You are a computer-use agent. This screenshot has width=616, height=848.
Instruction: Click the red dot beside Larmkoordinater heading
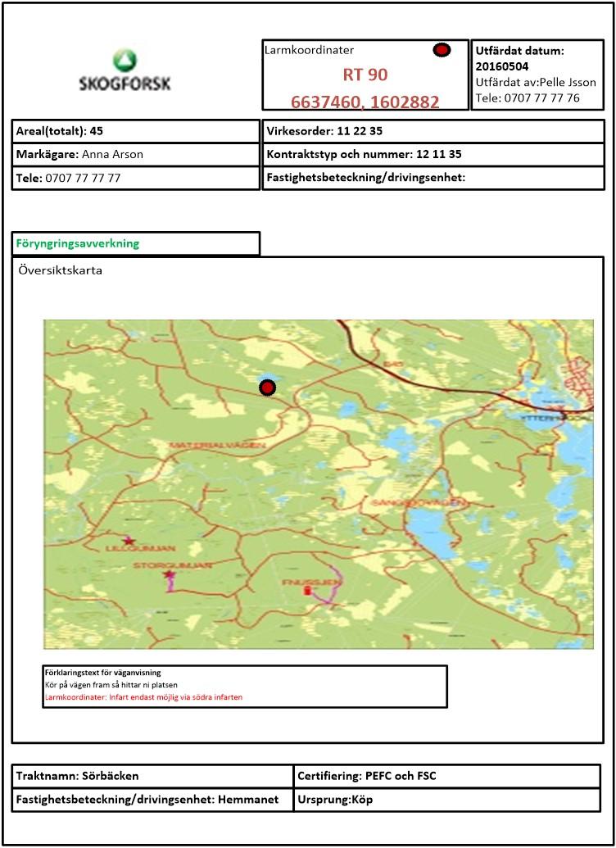442,50
